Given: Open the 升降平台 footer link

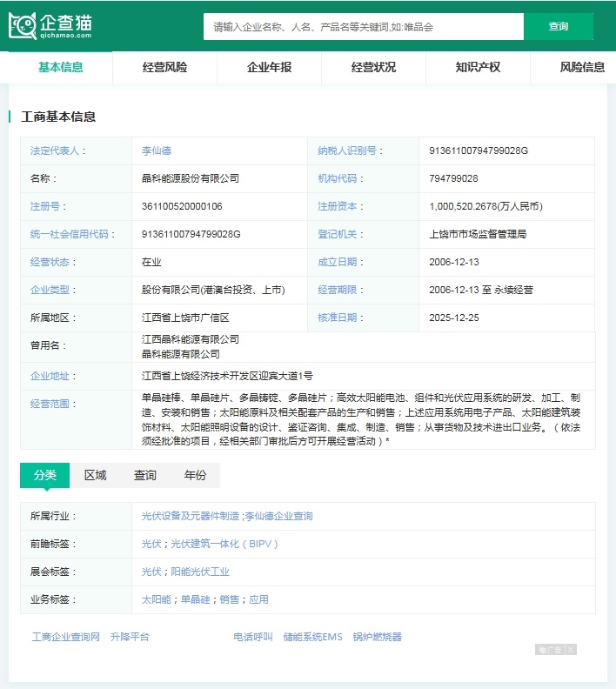Looking at the screenshot, I should point(130,637).
